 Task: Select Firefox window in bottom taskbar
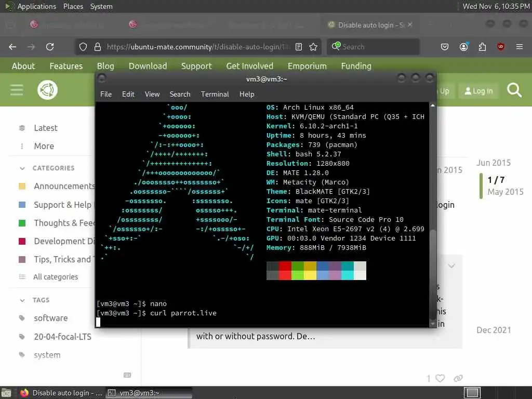61,393
